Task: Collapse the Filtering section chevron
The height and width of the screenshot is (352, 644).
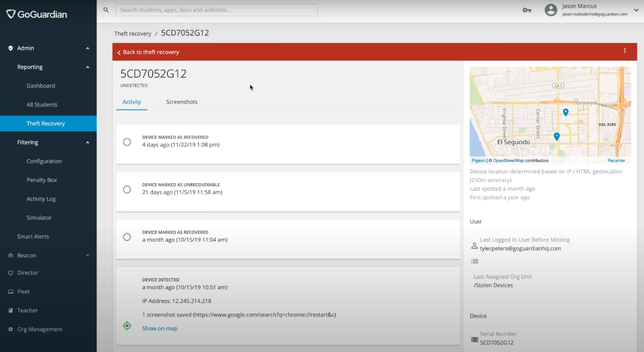Action: pyautogui.click(x=87, y=143)
